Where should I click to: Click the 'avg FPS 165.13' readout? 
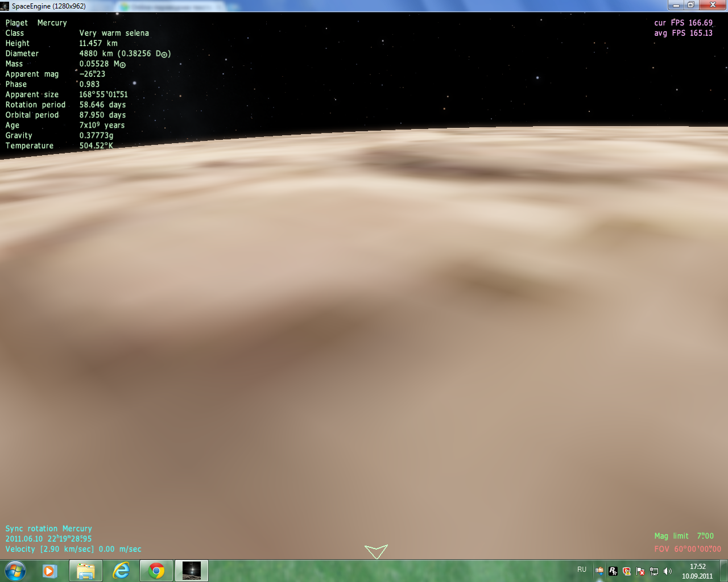pos(683,33)
